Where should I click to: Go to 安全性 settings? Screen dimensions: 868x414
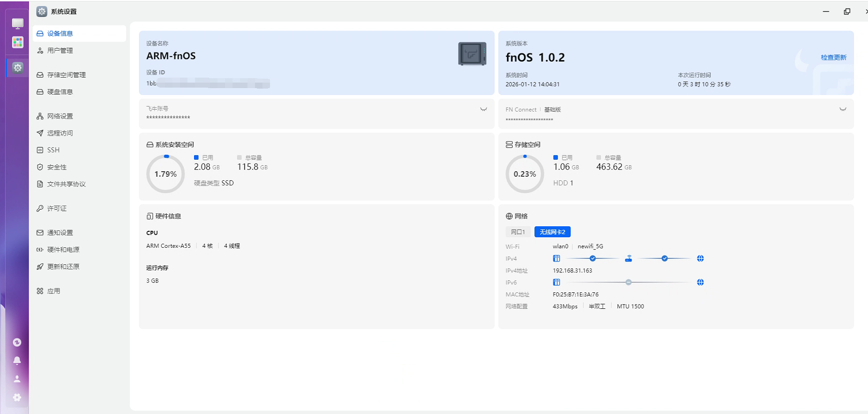[79, 167]
